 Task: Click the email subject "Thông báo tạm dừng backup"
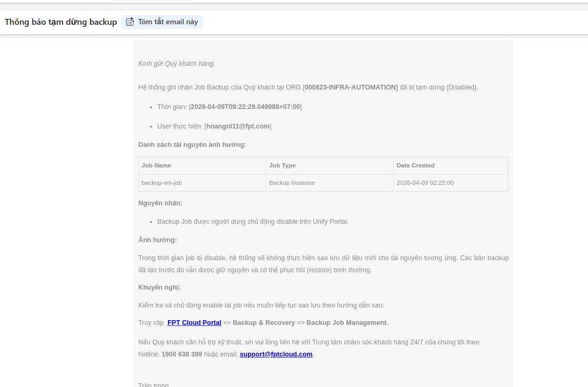(x=61, y=22)
